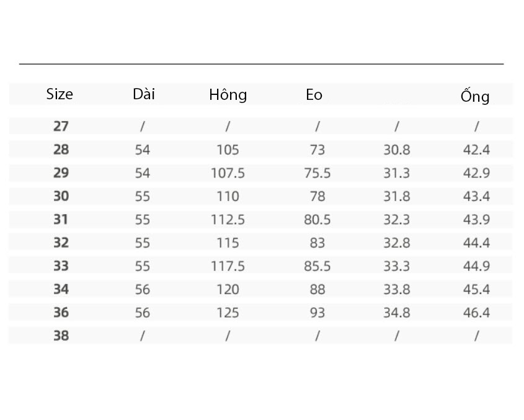Click value 32.8 in size 32 row
The width and height of the screenshot is (524, 420).
pyautogui.click(x=397, y=243)
